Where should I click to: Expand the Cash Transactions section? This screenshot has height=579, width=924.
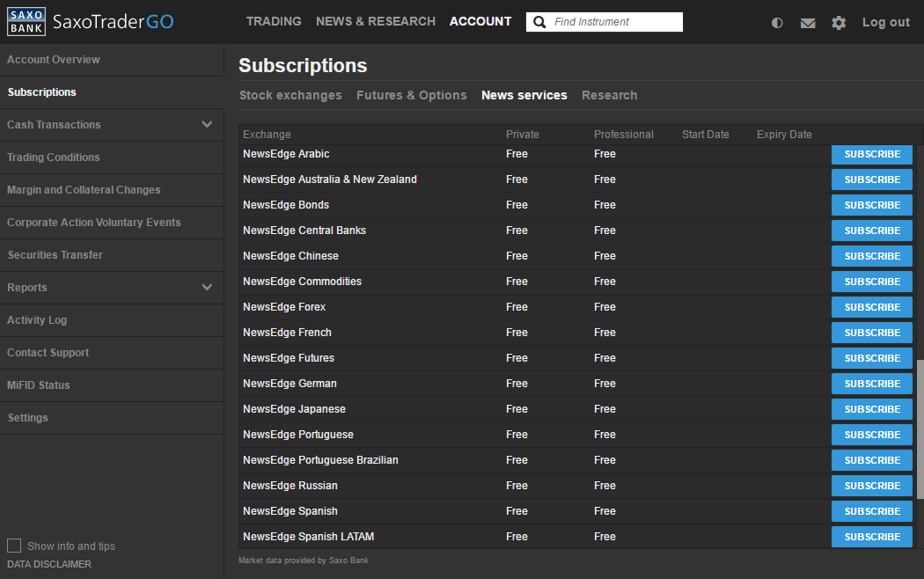click(x=207, y=124)
